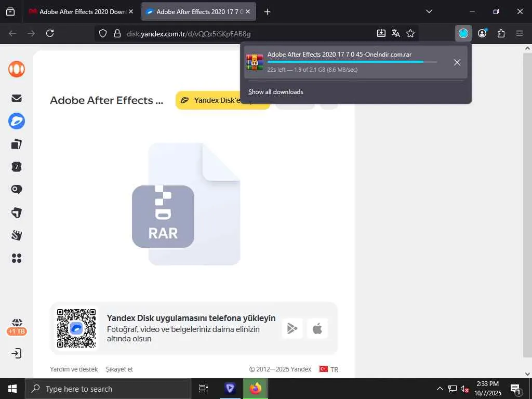Open Yandex orange logo in sidebar
The height and width of the screenshot is (399, 532).
point(16,69)
